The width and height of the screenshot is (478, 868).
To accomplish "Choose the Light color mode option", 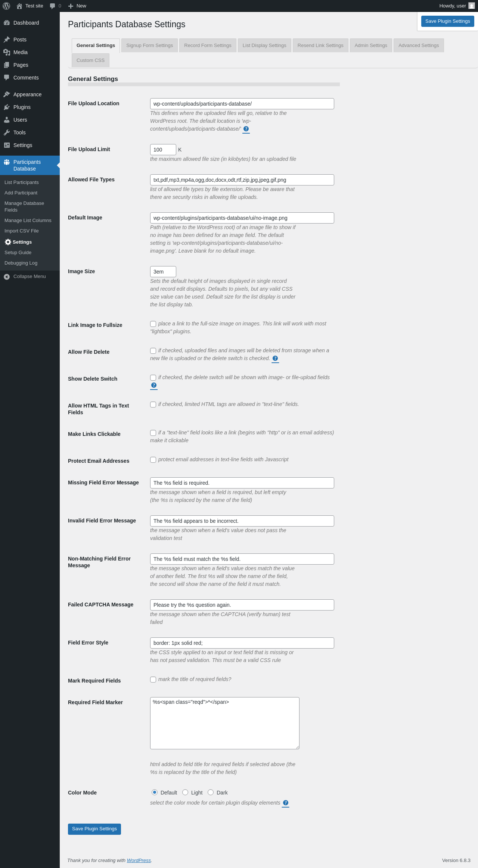I will (x=185, y=792).
